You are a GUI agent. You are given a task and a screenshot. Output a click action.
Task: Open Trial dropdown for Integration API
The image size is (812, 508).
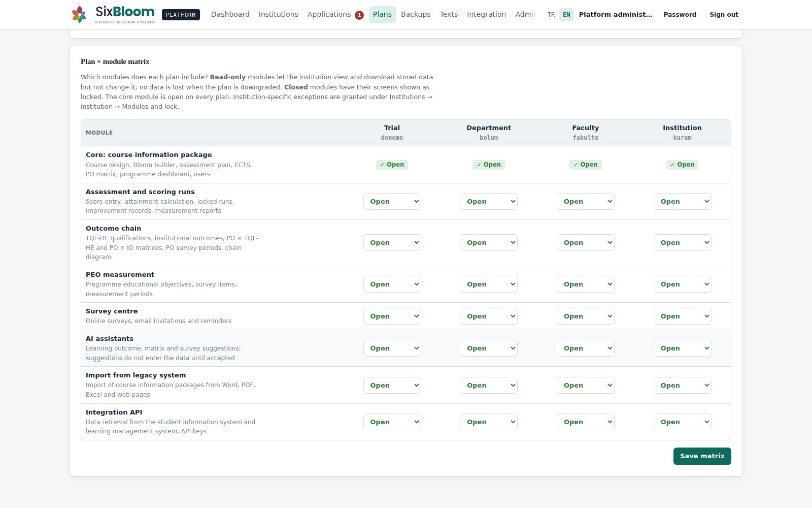pos(392,422)
